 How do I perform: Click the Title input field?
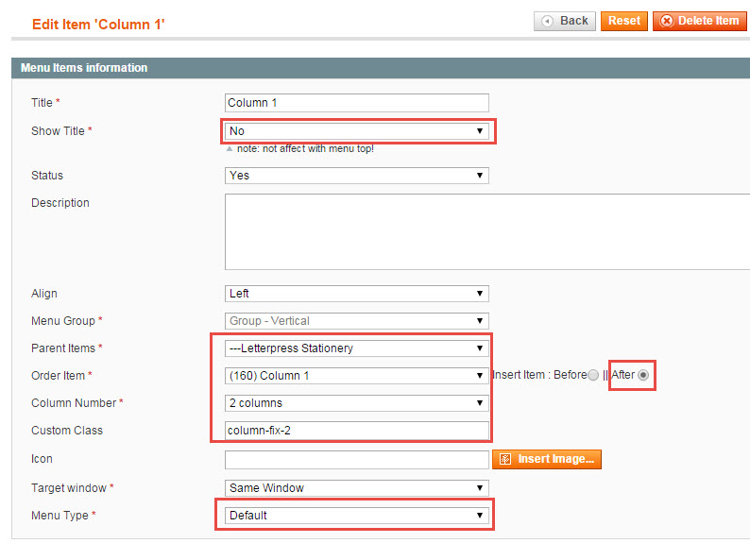pyautogui.click(x=357, y=103)
